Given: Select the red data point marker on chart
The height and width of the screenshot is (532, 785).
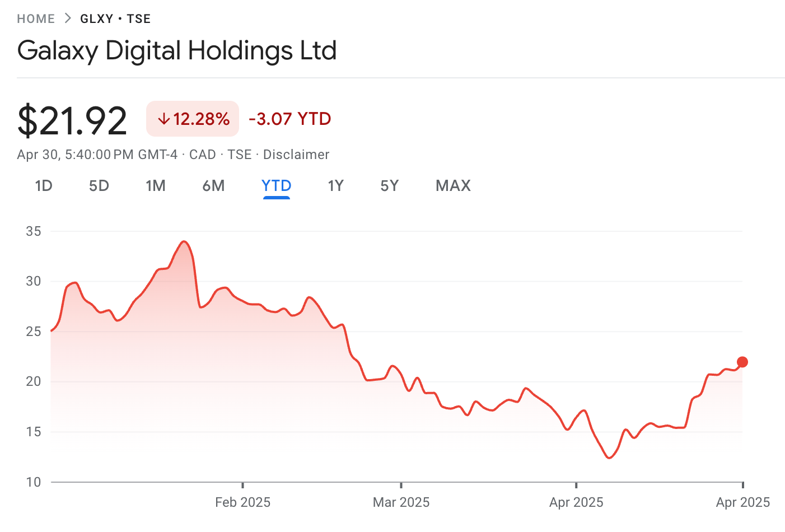Looking at the screenshot, I should tap(742, 362).
